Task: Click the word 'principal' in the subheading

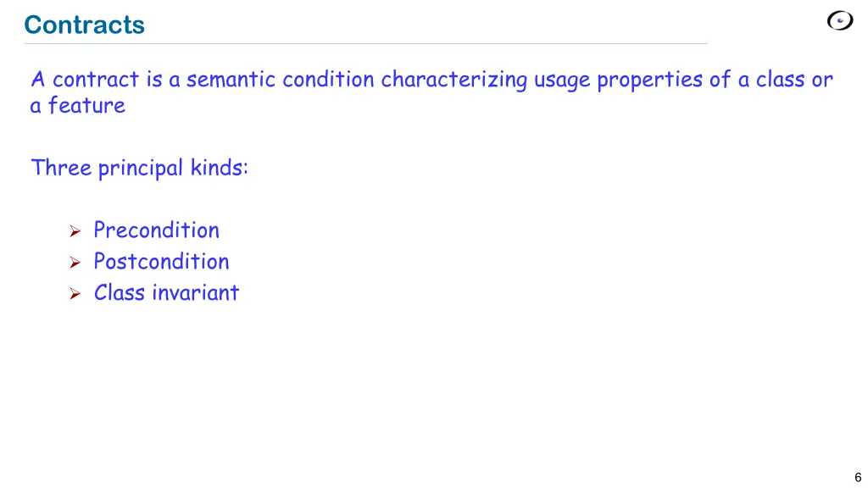Action: coord(141,168)
